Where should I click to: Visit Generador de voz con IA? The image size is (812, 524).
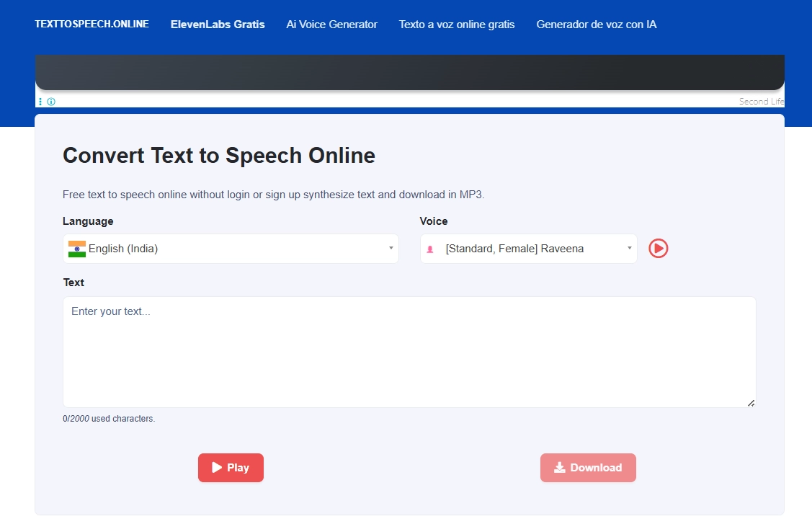596,24
